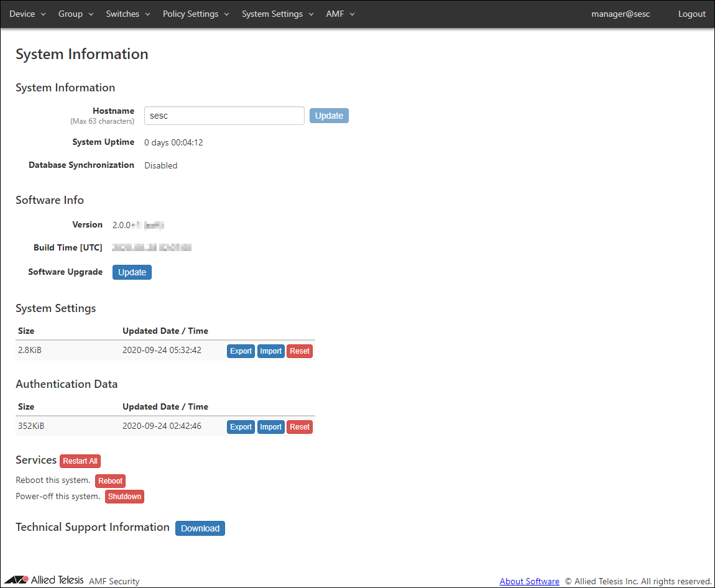This screenshot has width=715, height=588.
Task: Reset the Authentication Data
Action: point(299,427)
